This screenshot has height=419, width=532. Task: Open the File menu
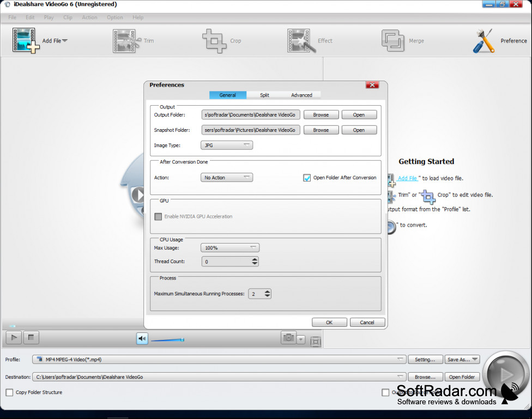pyautogui.click(x=12, y=17)
